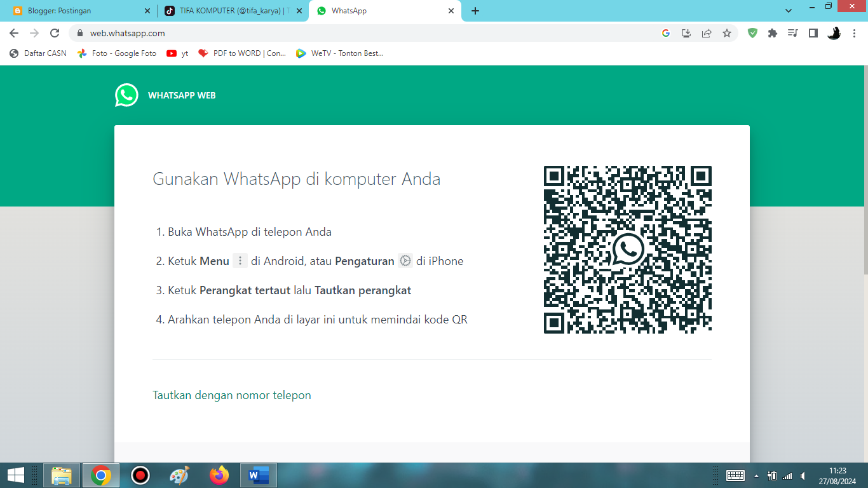868x488 pixels.
Task: Share this page via share icon
Action: 707,33
